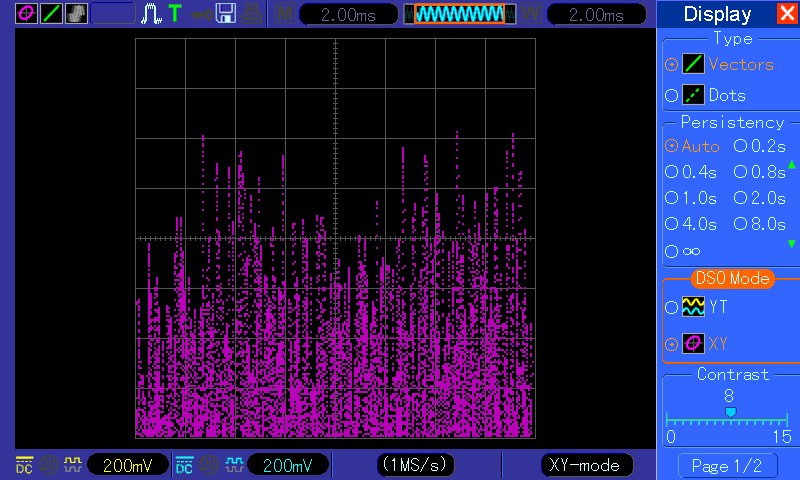
Task: Adjust the Contrast slider handle
Action: 731,412
